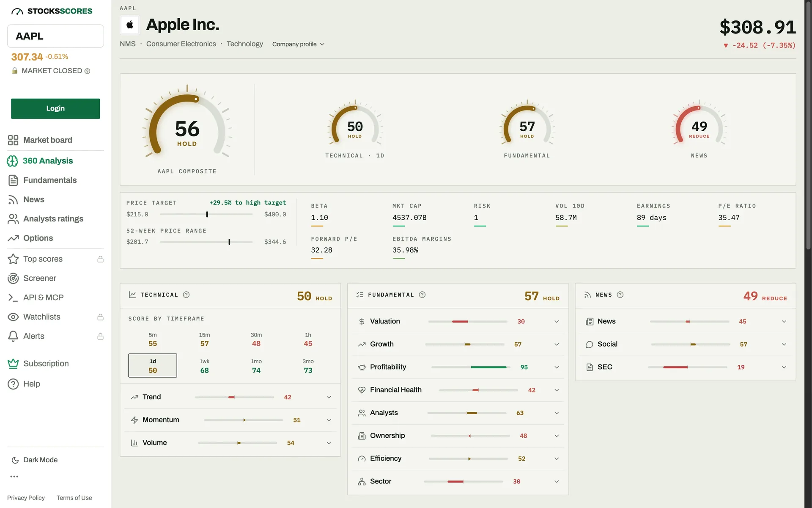Click the Screener target icon

tap(13, 279)
